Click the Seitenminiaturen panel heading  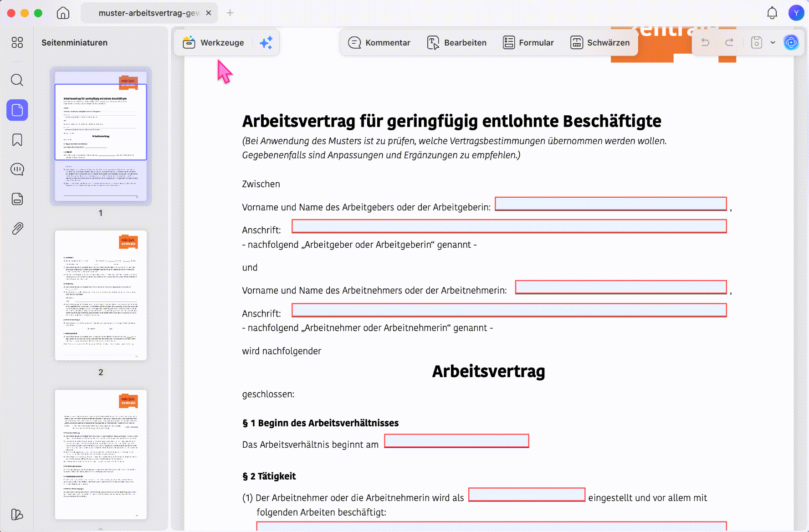[75, 43]
